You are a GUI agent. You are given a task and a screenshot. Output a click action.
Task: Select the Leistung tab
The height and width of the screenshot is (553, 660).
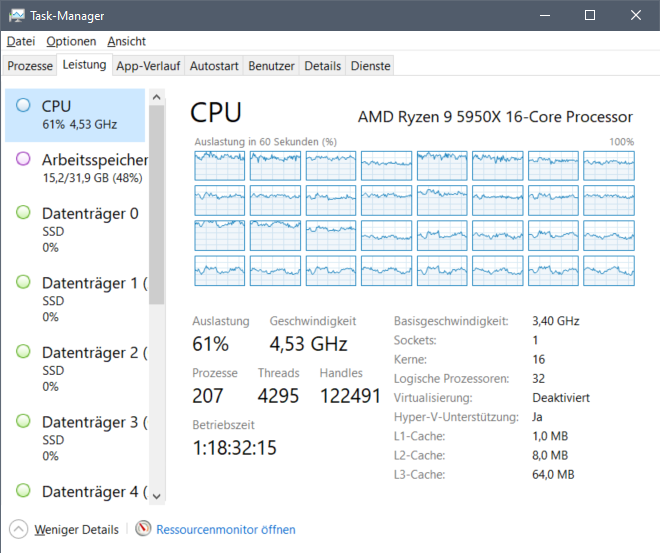pos(84,65)
